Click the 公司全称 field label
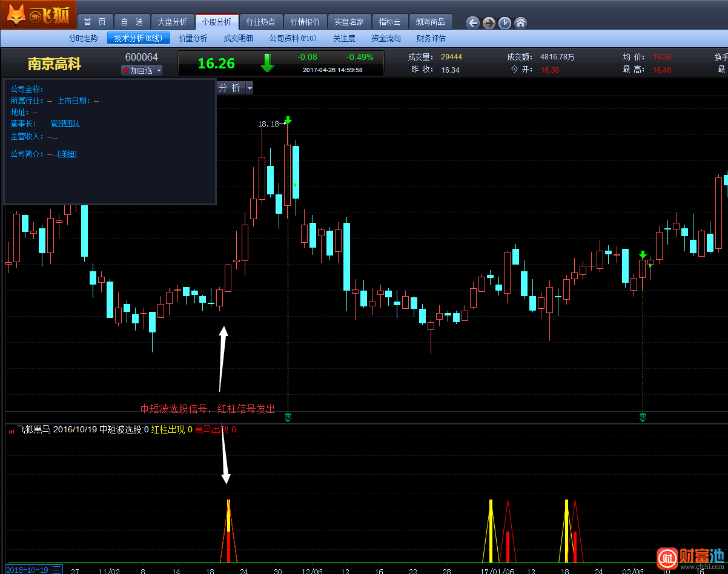The image size is (728, 574). [27, 89]
